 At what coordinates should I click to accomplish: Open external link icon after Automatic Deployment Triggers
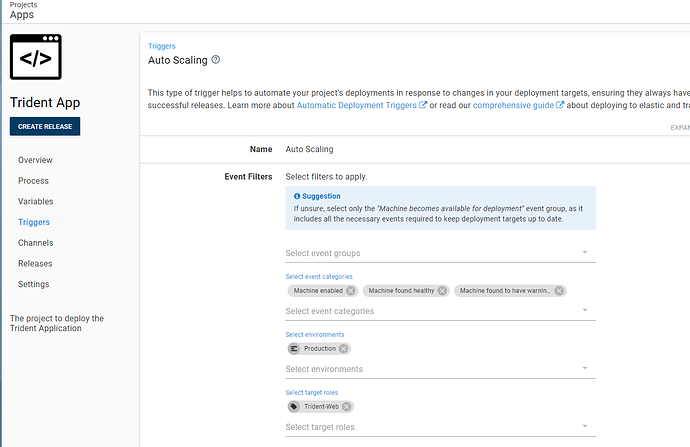coord(422,105)
